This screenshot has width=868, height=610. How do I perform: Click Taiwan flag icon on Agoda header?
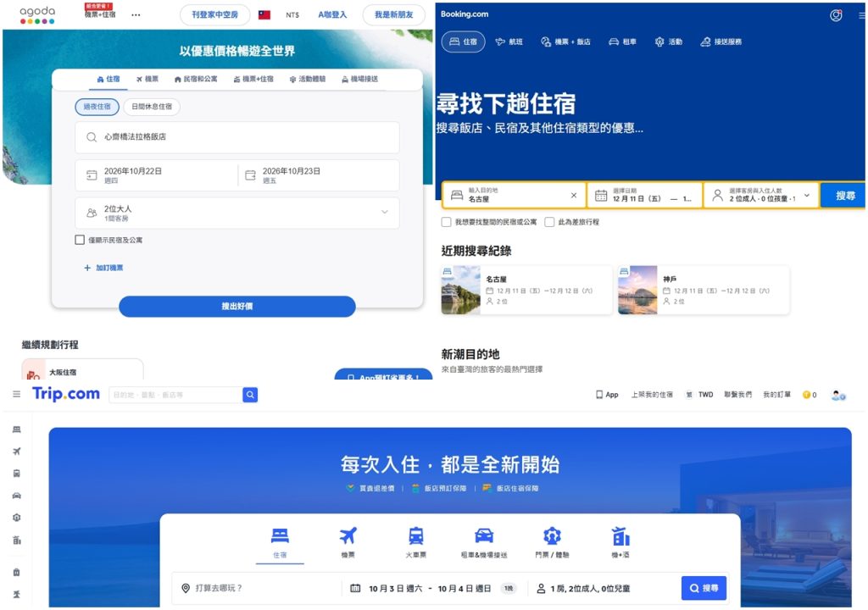click(264, 15)
